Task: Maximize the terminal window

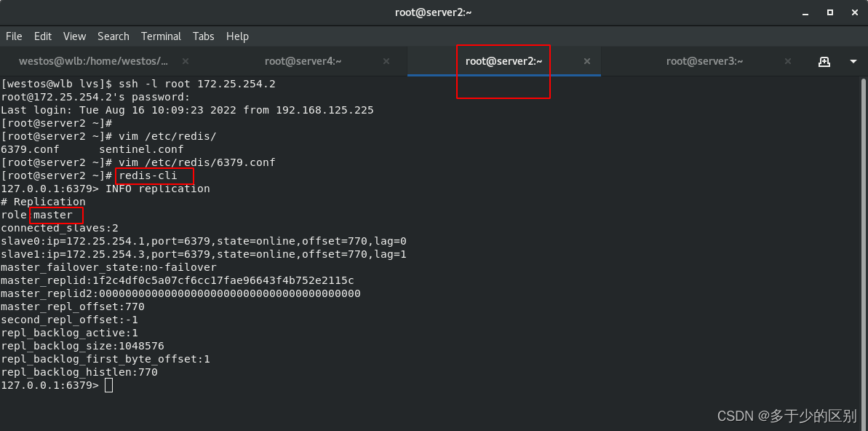Action: point(830,12)
